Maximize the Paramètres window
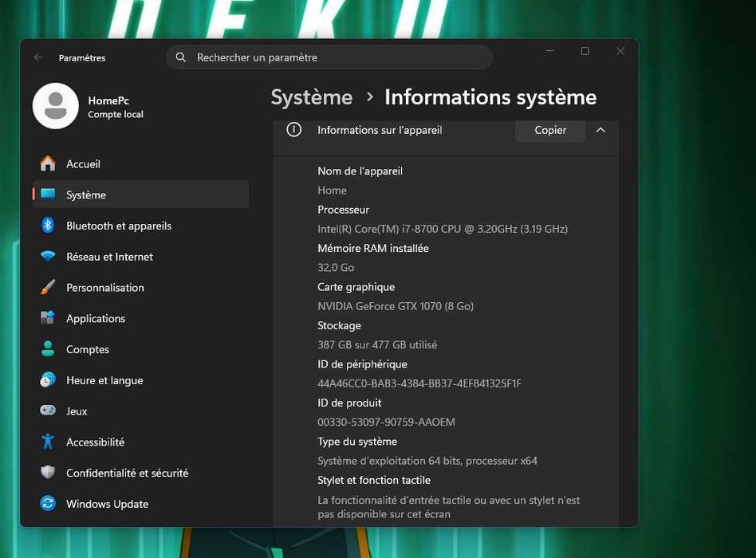This screenshot has height=558, width=756. pos(585,51)
